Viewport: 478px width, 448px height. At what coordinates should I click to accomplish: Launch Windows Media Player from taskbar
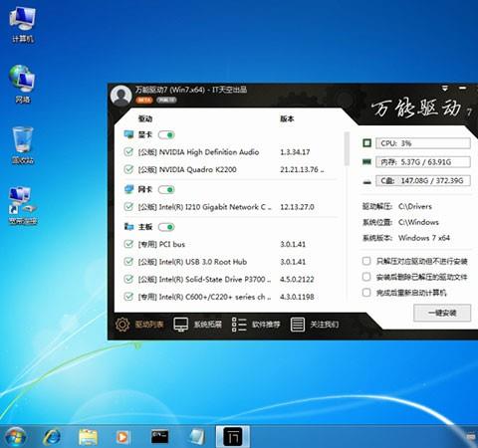coord(122,437)
